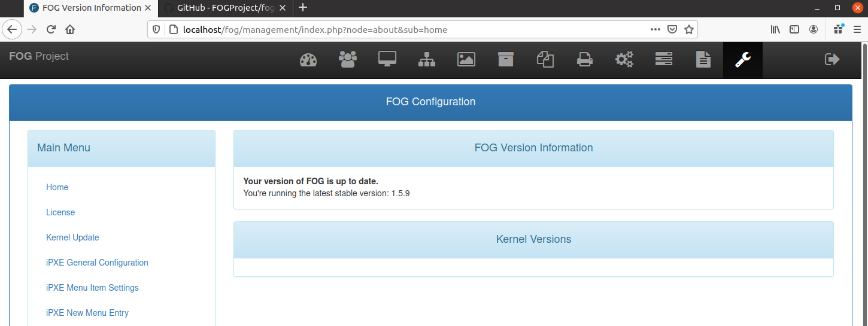Click the page info icon in address bar
This screenshot has width=868, height=326.
point(173,29)
